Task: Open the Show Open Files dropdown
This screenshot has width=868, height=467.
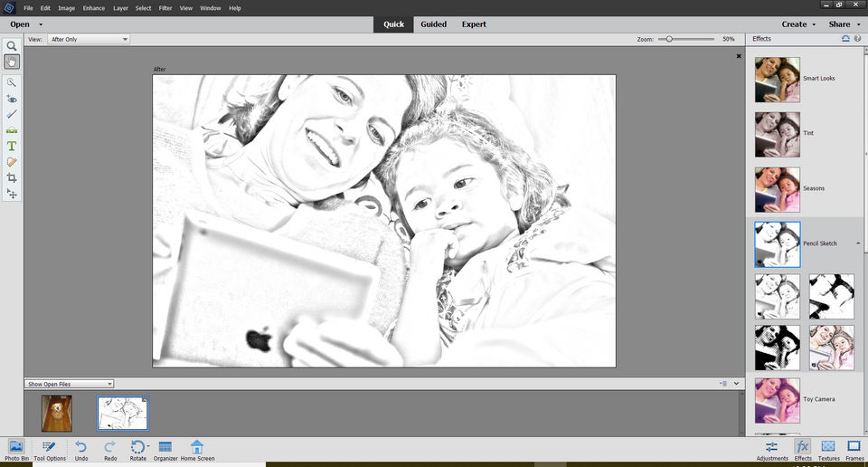Action: (70, 384)
